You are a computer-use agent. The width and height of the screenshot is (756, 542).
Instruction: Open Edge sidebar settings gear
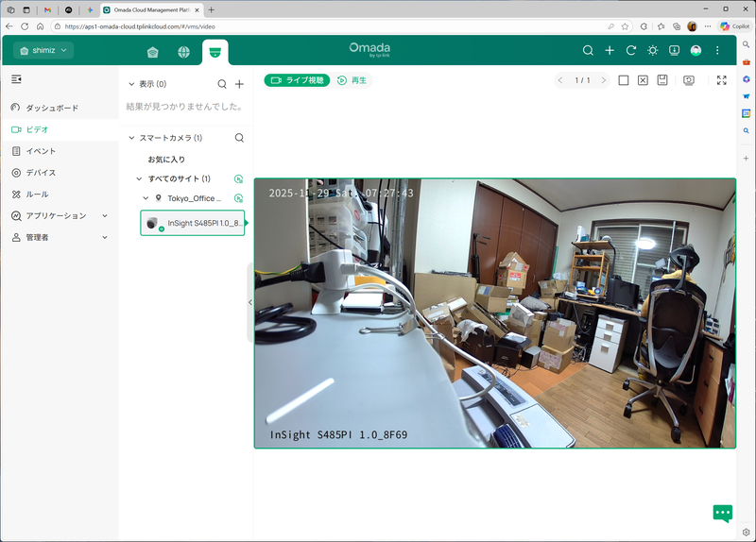(746, 533)
